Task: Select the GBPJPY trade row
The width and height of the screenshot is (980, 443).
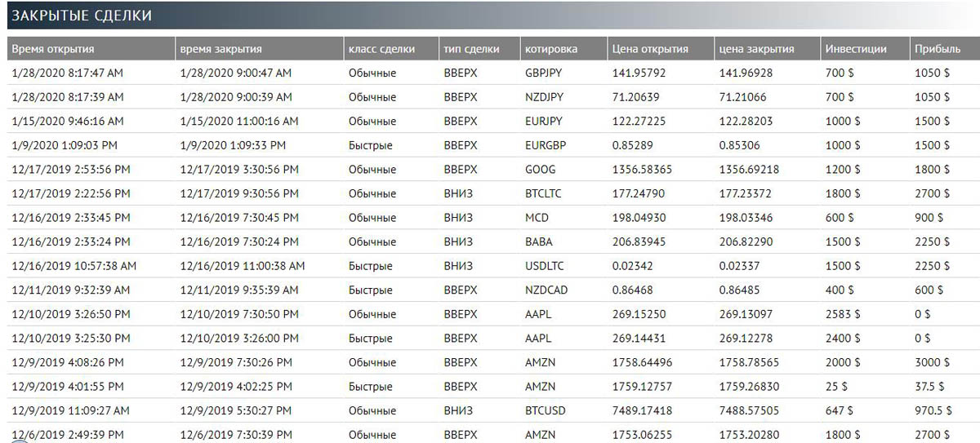Action: click(490, 73)
